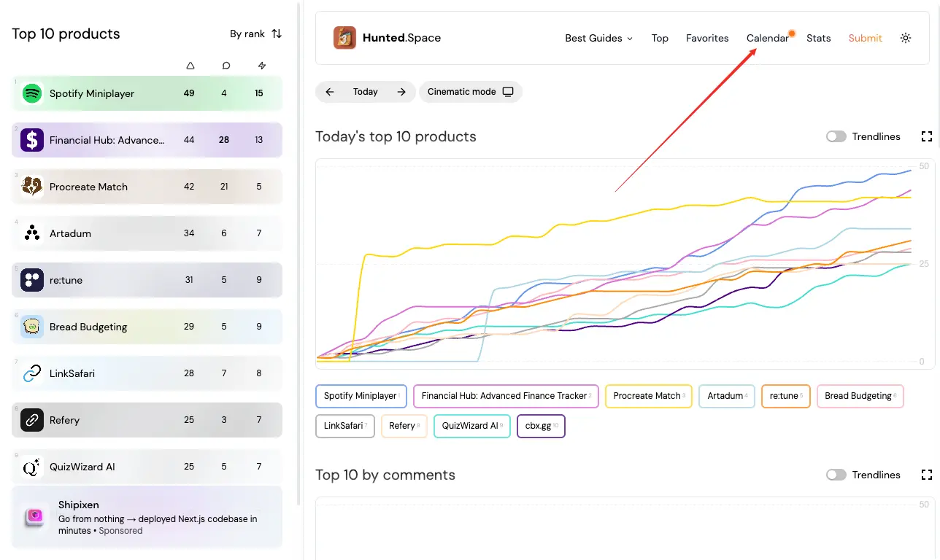Image resolution: width=940 pixels, height=560 pixels.
Task: Open the Best Guides dropdown menu
Action: 598,38
